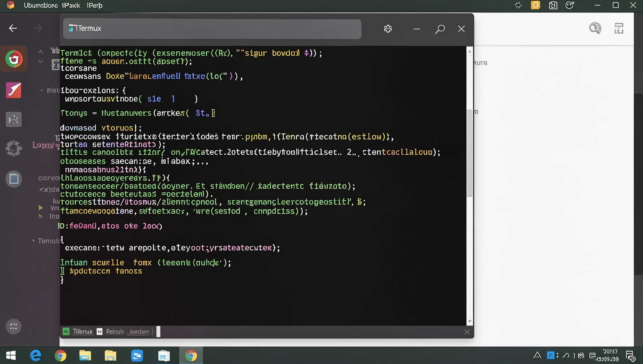Image resolution: width=643 pixels, height=364 pixels.
Task: Open the notification center icon in tray
Action: 630,356
